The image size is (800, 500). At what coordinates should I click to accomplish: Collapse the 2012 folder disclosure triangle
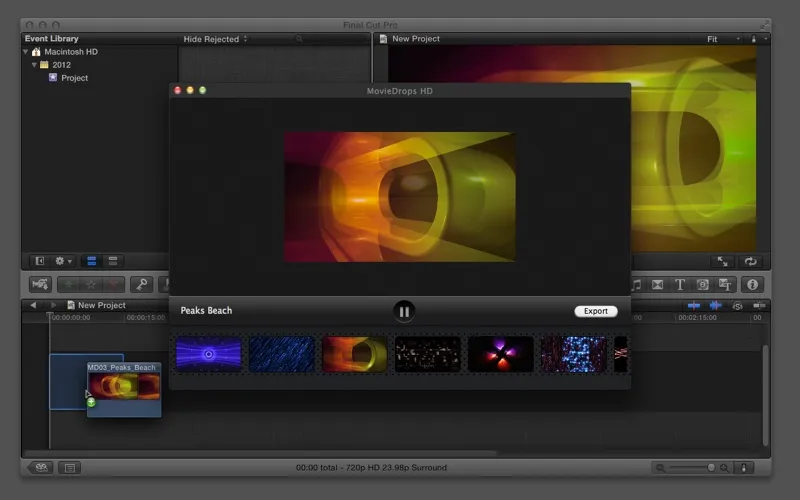[x=34, y=65]
